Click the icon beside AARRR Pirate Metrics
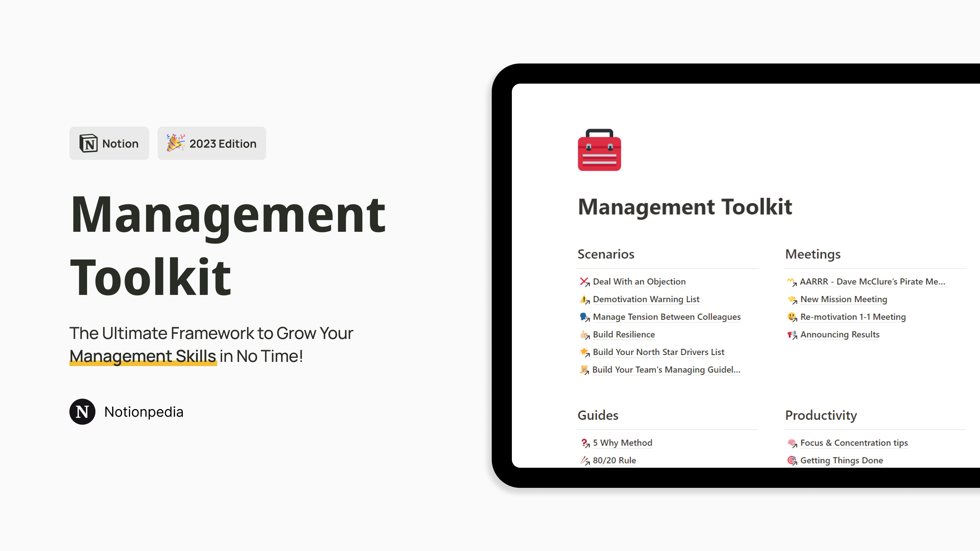 tap(792, 282)
